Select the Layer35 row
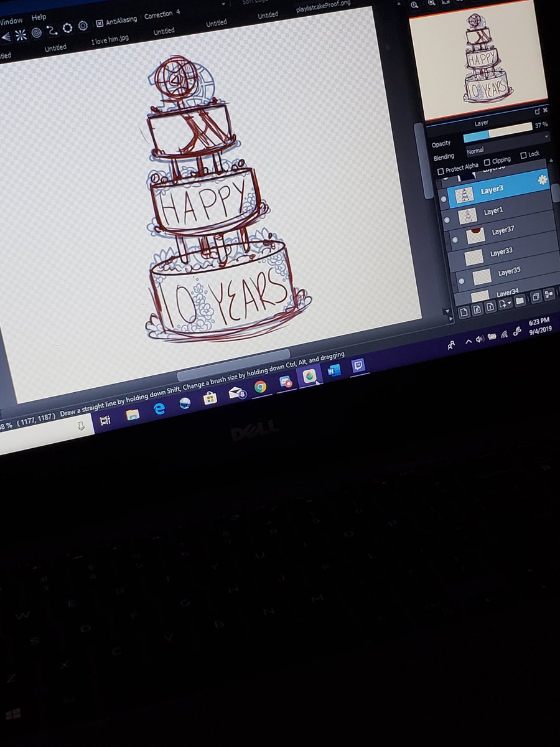The width and height of the screenshot is (560, 747). point(505,272)
